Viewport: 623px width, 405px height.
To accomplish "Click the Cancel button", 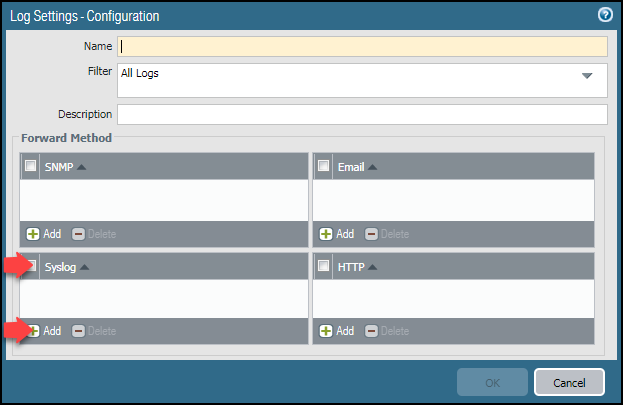I will click(x=569, y=382).
